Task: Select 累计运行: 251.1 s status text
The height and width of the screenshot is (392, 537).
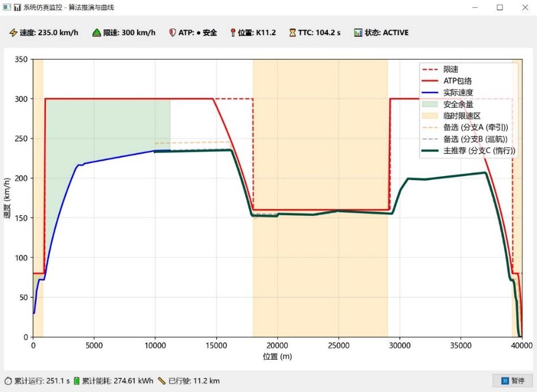Action: [x=42, y=381]
